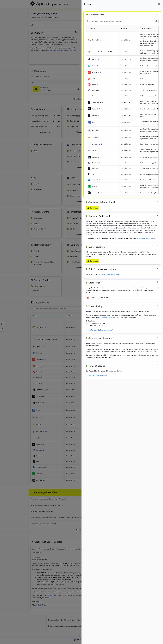Click Team Mailpool logo in Legal panel table
The height and width of the screenshot is (644, 163).
tap(89, 193)
